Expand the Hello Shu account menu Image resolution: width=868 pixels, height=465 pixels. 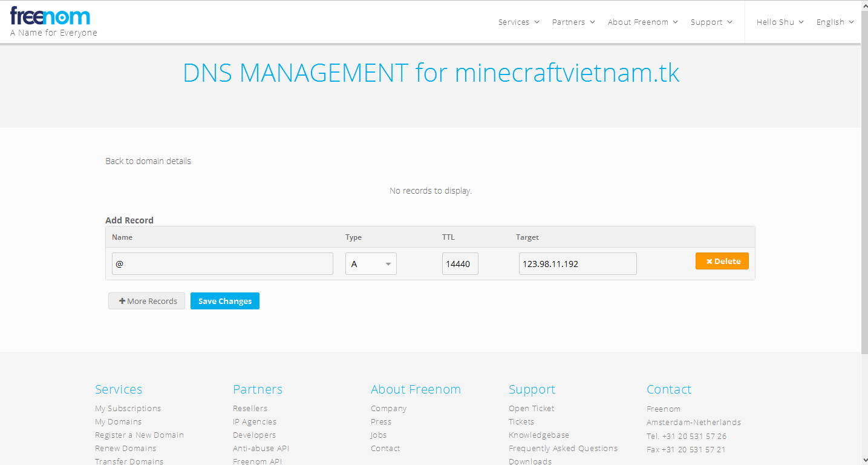pos(780,22)
